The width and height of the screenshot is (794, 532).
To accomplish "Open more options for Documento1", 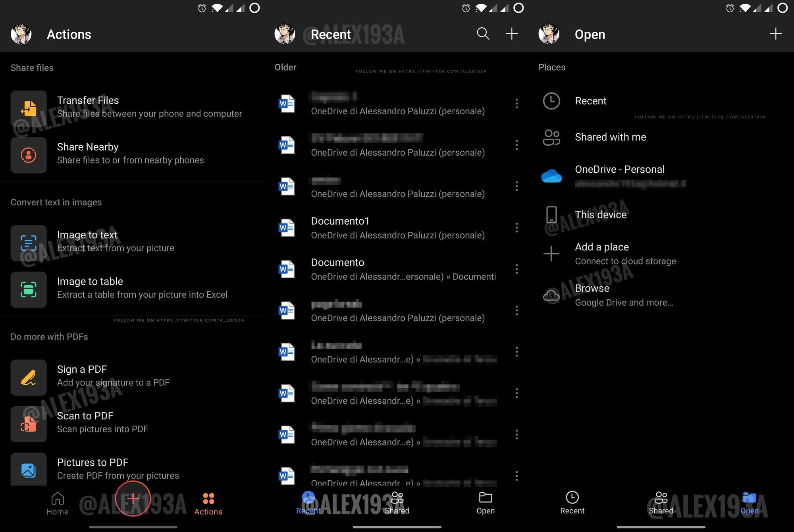I will click(516, 228).
